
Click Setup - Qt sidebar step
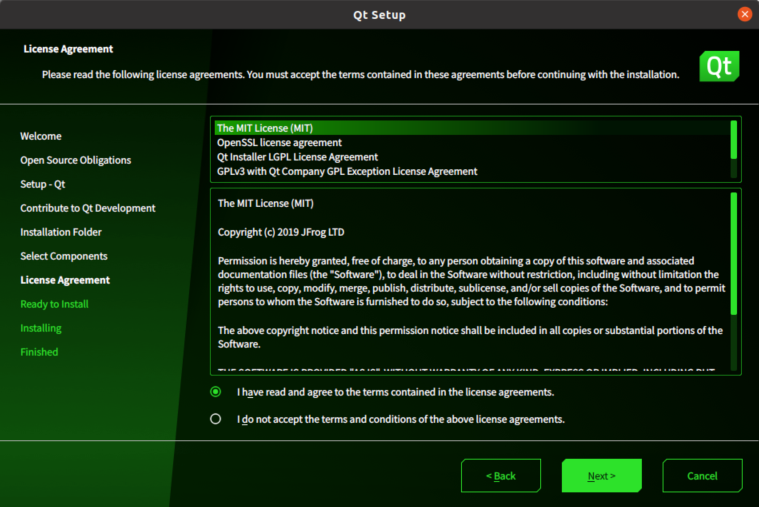coord(43,184)
